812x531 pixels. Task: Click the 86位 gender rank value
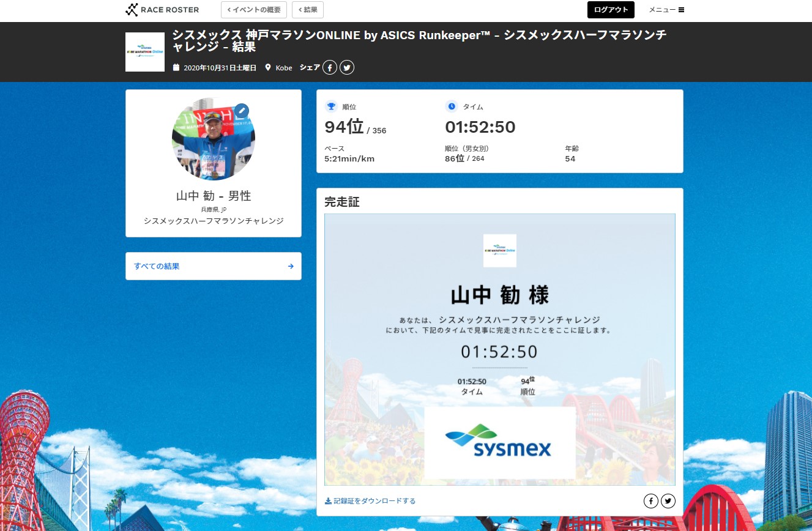coord(455,158)
